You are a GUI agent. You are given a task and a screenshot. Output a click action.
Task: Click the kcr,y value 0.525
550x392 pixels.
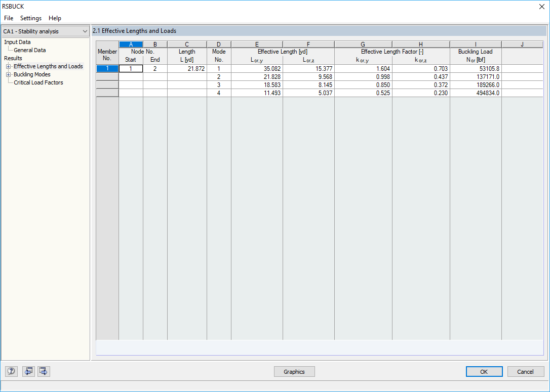point(363,93)
